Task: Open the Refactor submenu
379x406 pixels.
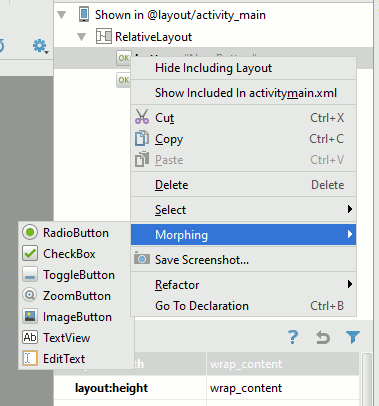Action: (x=244, y=285)
